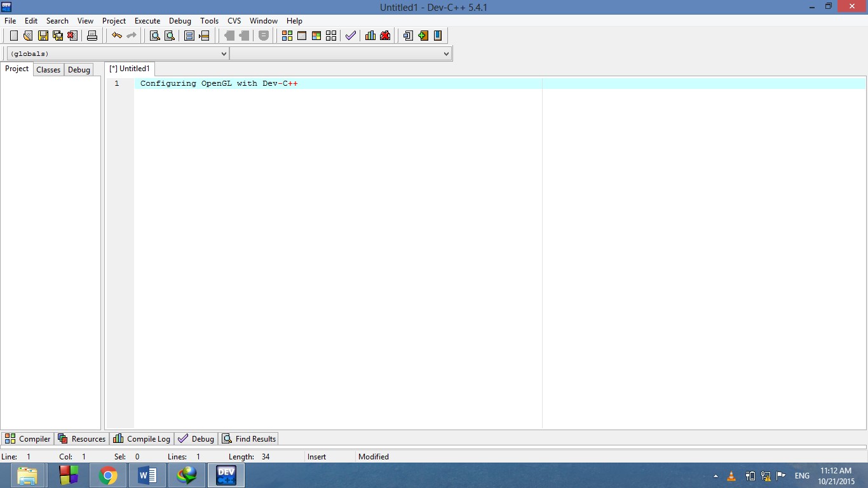Switch to the Classes tab
The height and width of the screenshot is (488, 868).
pyautogui.click(x=48, y=70)
